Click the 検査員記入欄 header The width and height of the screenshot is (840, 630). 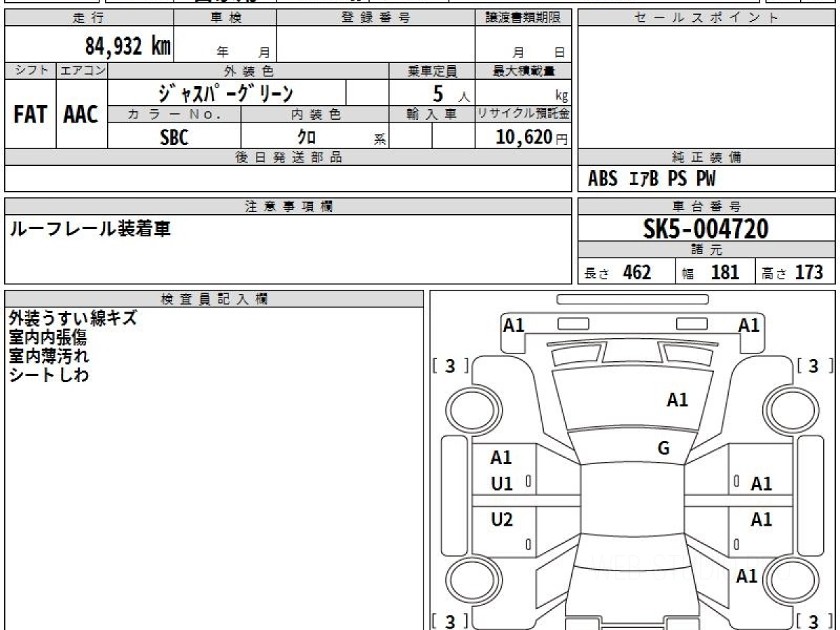pyautogui.click(x=214, y=299)
